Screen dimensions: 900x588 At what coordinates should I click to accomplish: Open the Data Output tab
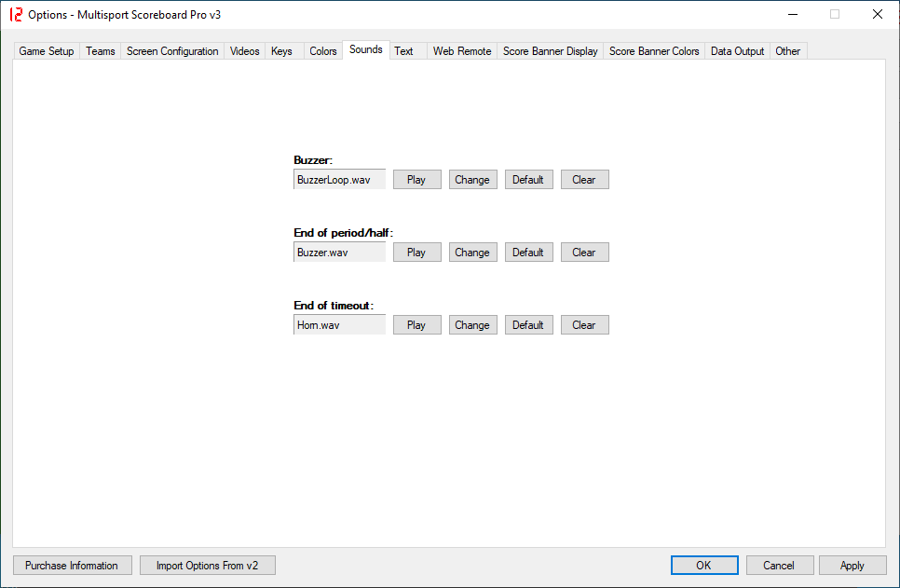pos(737,51)
